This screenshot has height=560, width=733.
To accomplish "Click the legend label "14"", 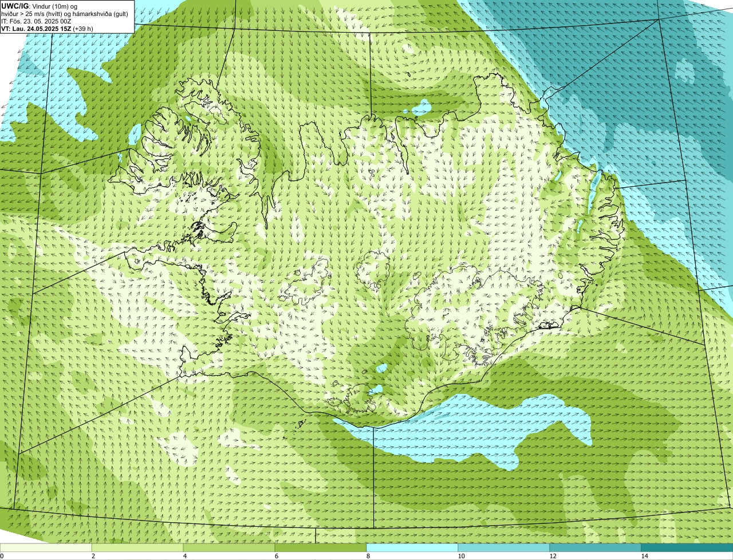I will click(x=644, y=556).
